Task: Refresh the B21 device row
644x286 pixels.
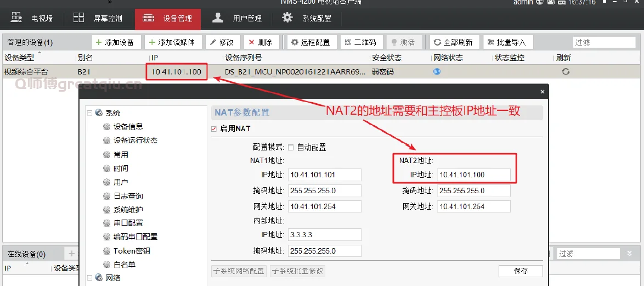Action: 566,71
